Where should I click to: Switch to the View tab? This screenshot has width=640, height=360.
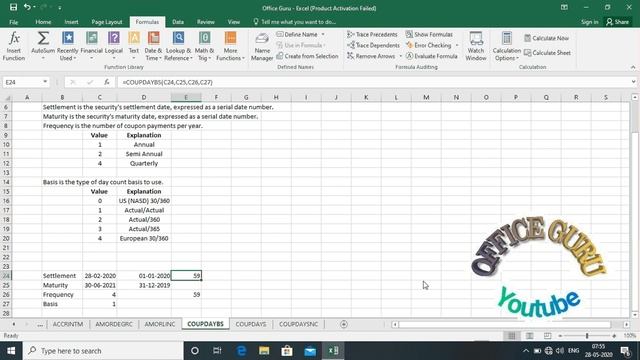[x=234, y=22]
